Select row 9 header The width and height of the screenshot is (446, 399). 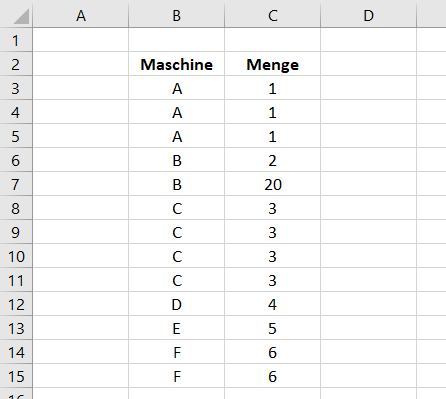[x=16, y=232]
